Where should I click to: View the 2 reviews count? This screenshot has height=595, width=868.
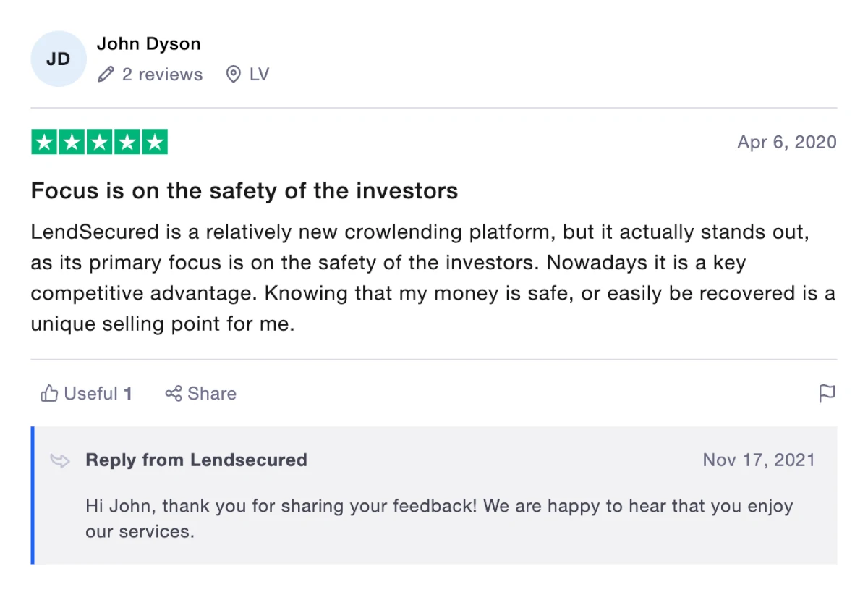162,75
